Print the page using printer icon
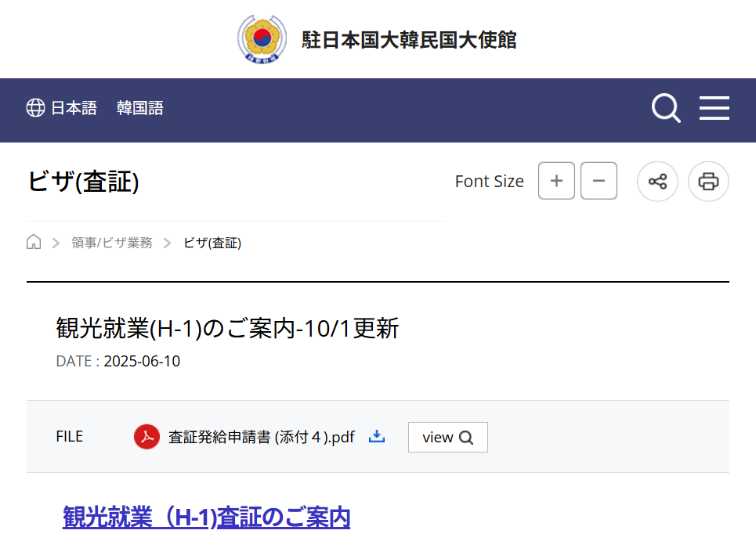This screenshot has height=541, width=756. [x=708, y=182]
